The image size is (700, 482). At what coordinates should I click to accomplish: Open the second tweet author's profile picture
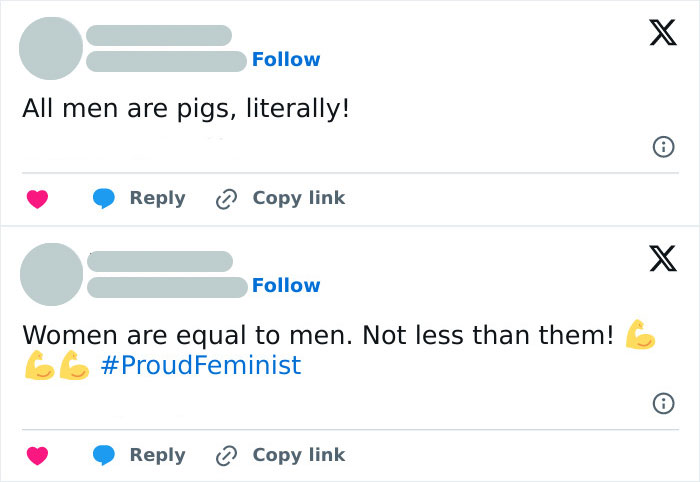coord(52,273)
